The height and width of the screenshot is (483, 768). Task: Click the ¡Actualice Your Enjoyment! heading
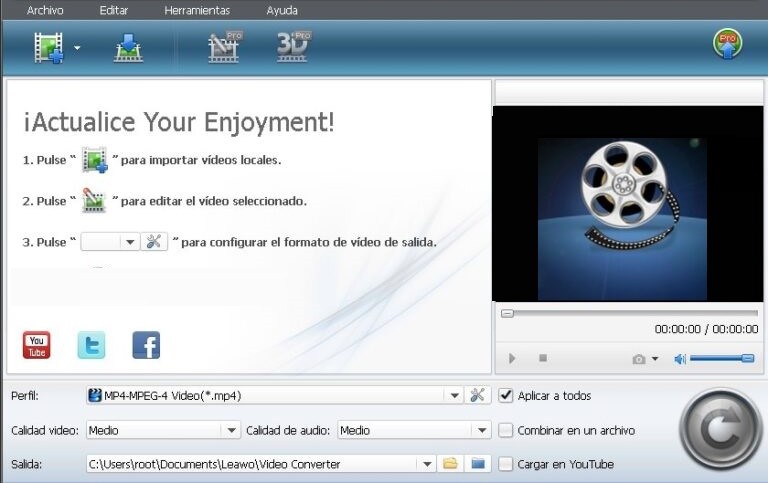[179, 121]
